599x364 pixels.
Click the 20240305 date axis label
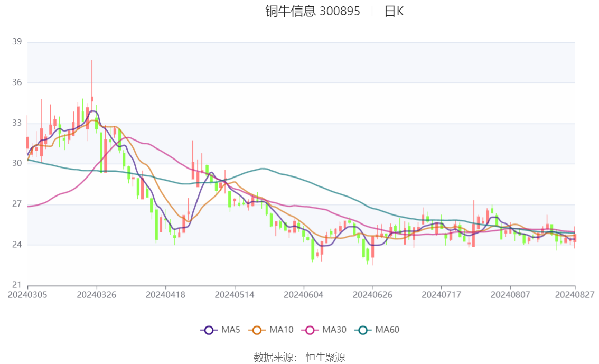pyautogui.click(x=27, y=295)
